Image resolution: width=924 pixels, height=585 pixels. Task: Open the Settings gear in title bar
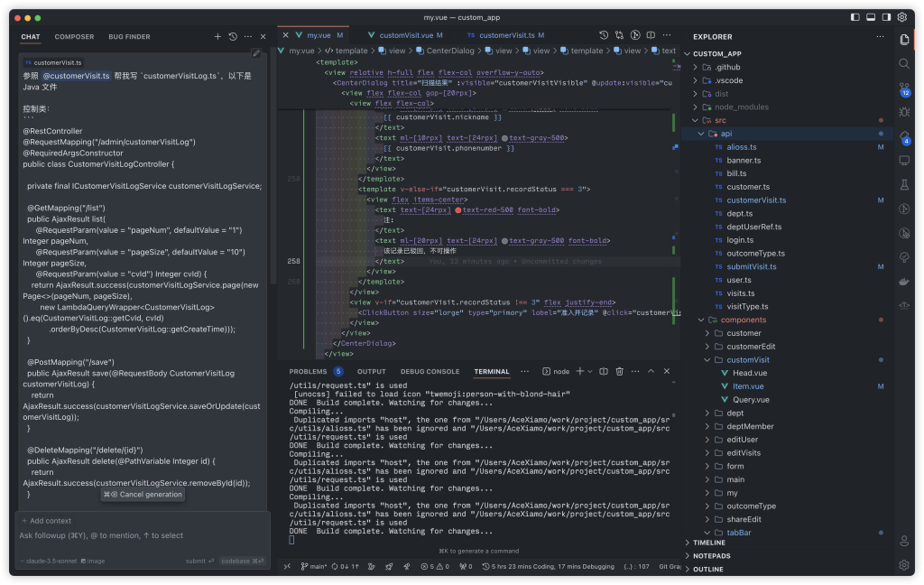901,17
